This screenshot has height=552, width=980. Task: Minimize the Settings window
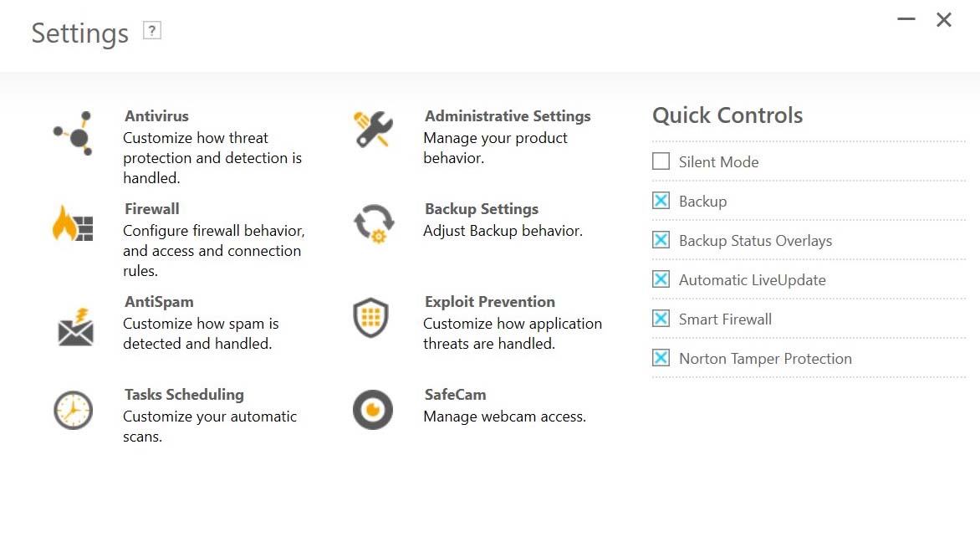906,19
